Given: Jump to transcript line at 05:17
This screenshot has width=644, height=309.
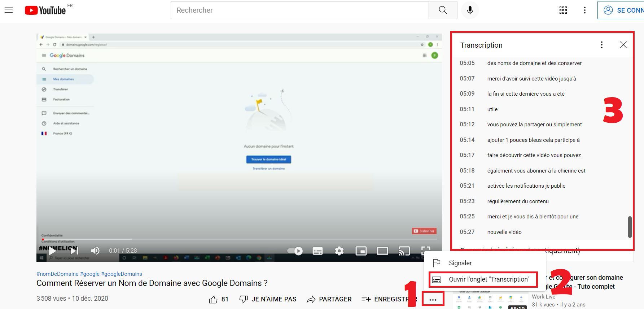Looking at the screenshot, I should 540,155.
